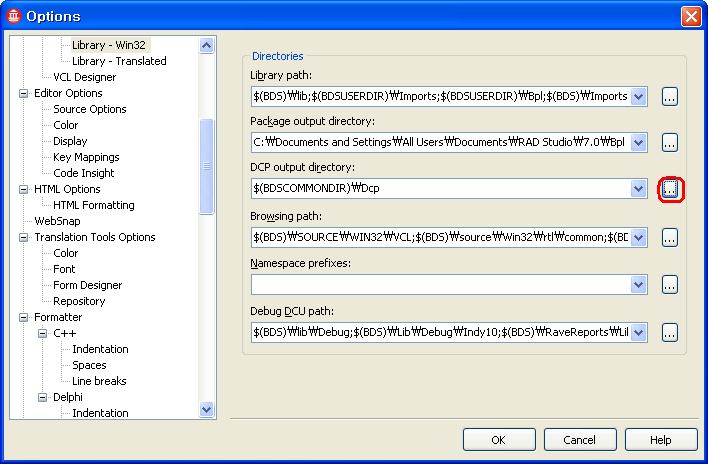Collapse the HTML Options node

tap(23, 190)
